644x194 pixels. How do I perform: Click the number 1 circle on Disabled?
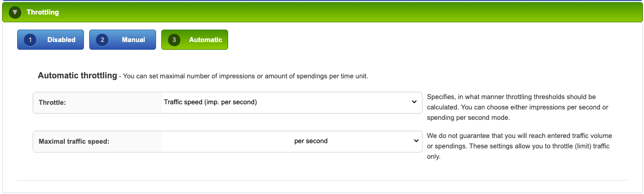coord(30,40)
